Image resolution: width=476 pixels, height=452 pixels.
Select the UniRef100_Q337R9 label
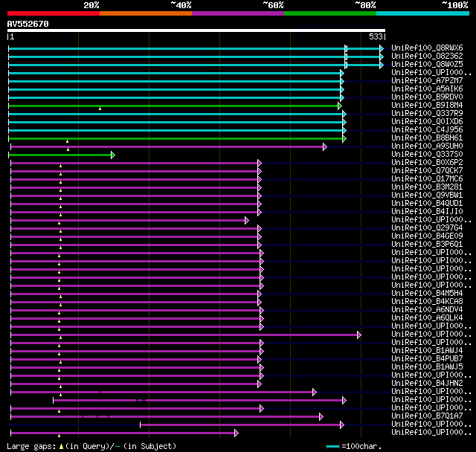pos(427,114)
